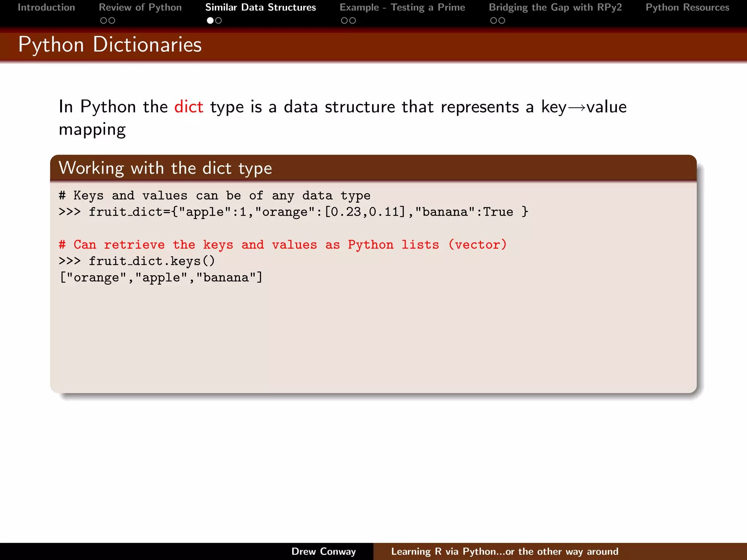Click the red 'dict' keyword in text
Screen dimensions: 747x560
point(189,107)
